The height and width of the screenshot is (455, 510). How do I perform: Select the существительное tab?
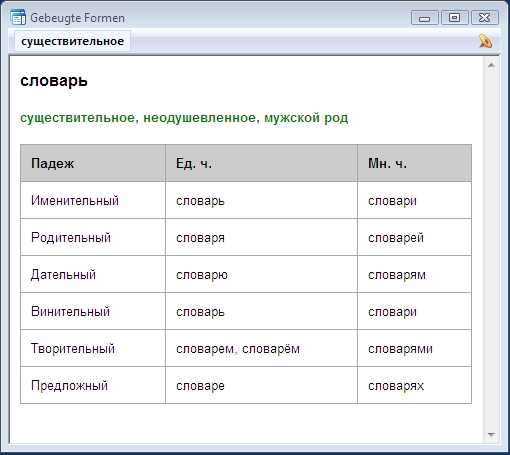click(72, 41)
